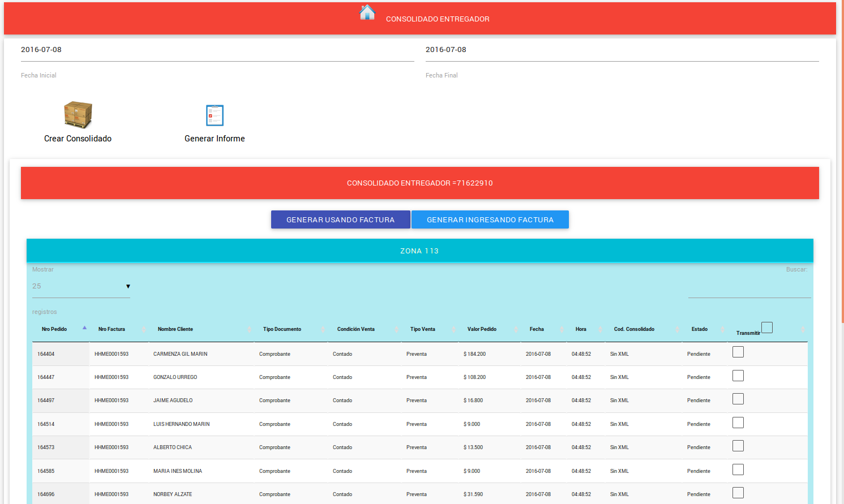Sort table by Fecha column

coord(543,329)
